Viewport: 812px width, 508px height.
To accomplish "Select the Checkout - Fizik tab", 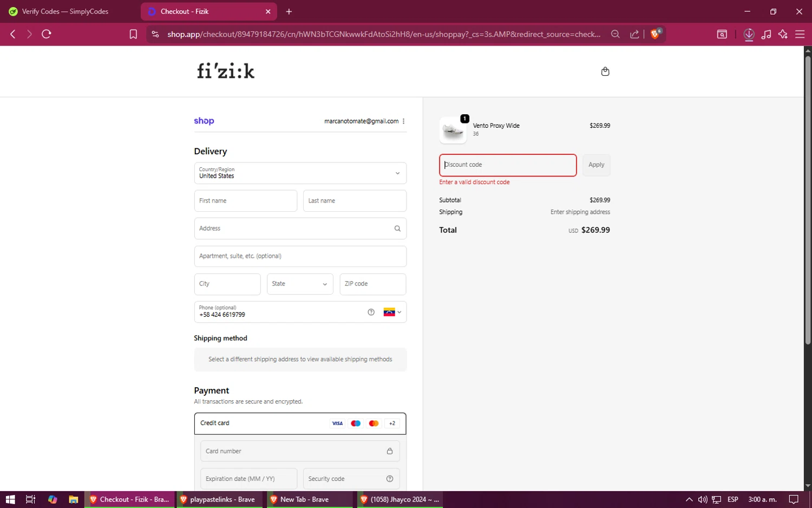I will 208,11.
